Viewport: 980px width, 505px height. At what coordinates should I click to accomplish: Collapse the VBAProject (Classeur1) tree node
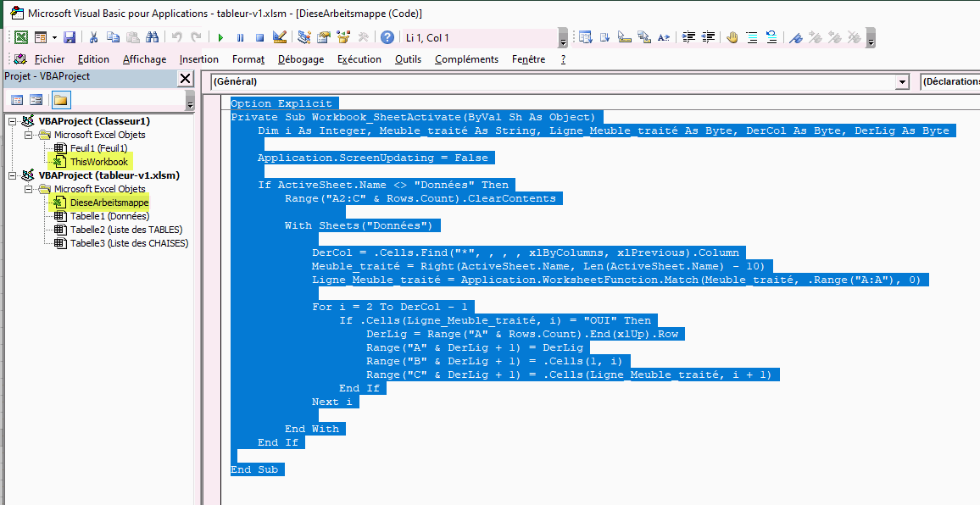(12, 121)
